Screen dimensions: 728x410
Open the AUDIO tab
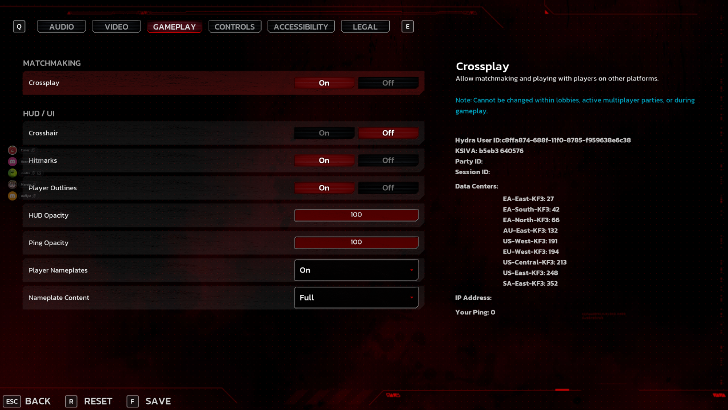[61, 27]
